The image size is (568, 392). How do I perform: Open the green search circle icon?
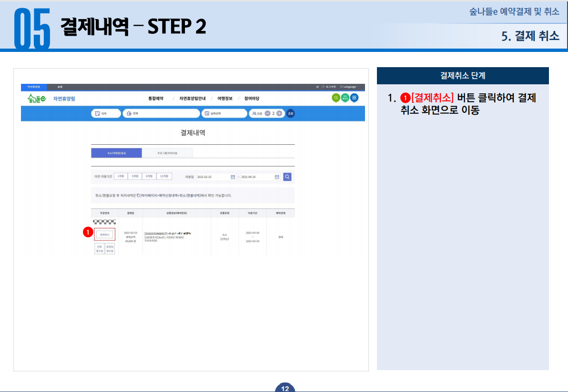tap(336, 98)
